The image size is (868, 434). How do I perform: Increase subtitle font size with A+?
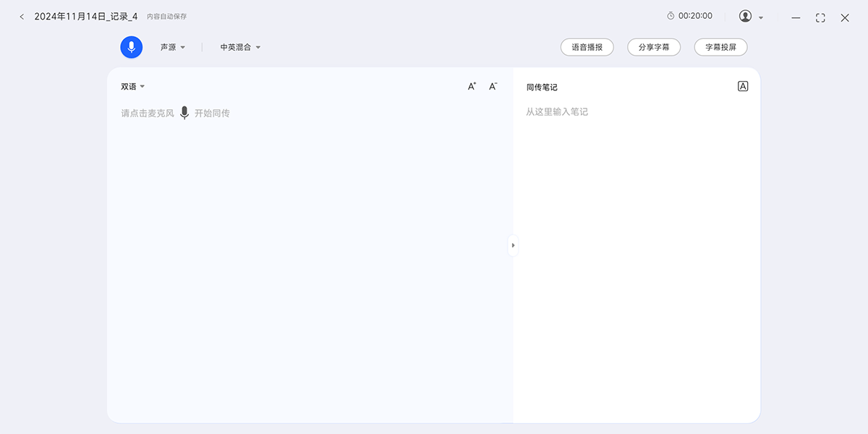click(472, 87)
